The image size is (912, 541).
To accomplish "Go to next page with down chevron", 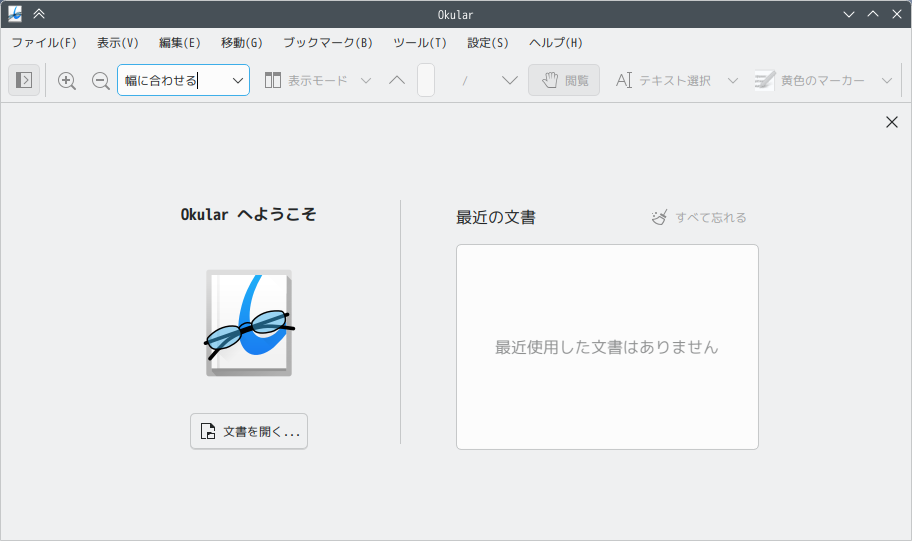I will click(510, 80).
